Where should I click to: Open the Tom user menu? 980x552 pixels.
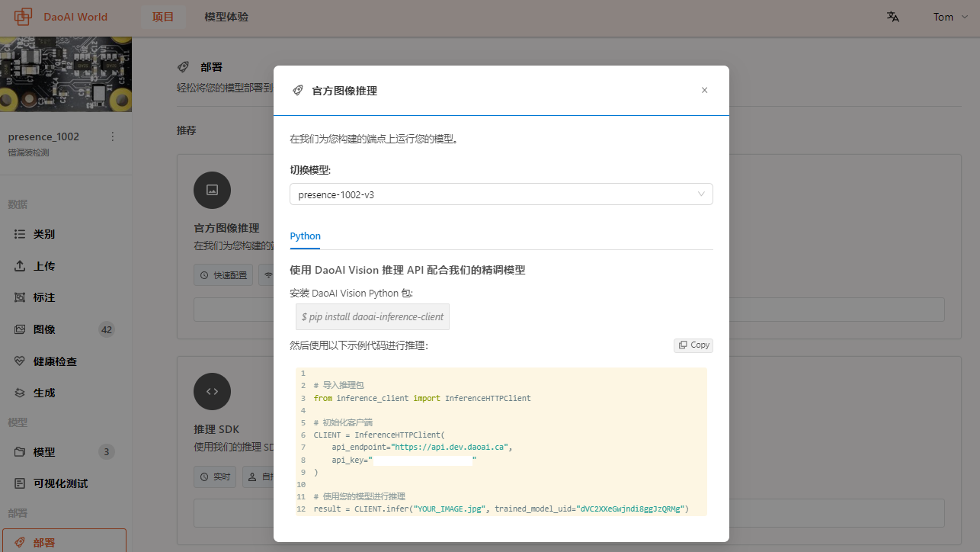[950, 17]
